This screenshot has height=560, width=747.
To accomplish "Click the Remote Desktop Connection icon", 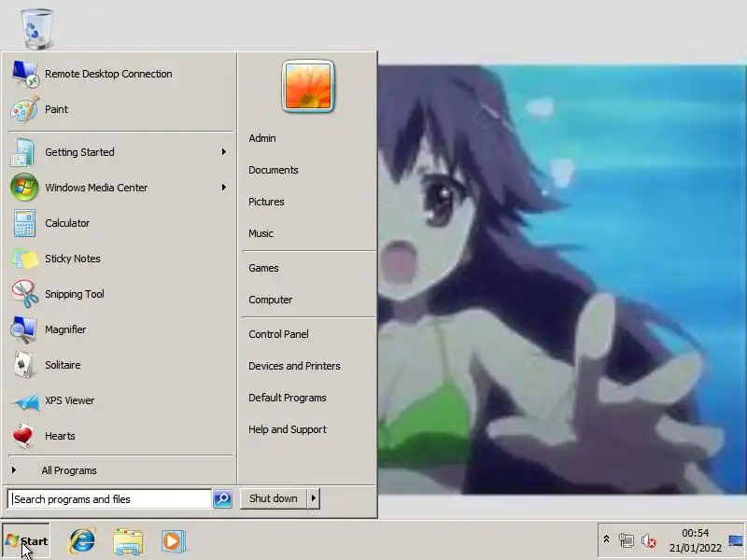I will coord(25,74).
